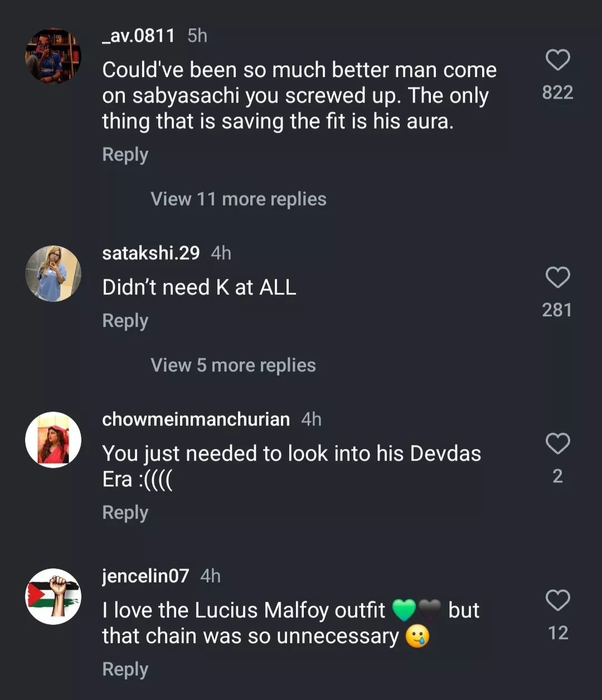Like satakshi.29's comment with the heart
Screen dimensions: 602x700
pyautogui.click(x=557, y=278)
